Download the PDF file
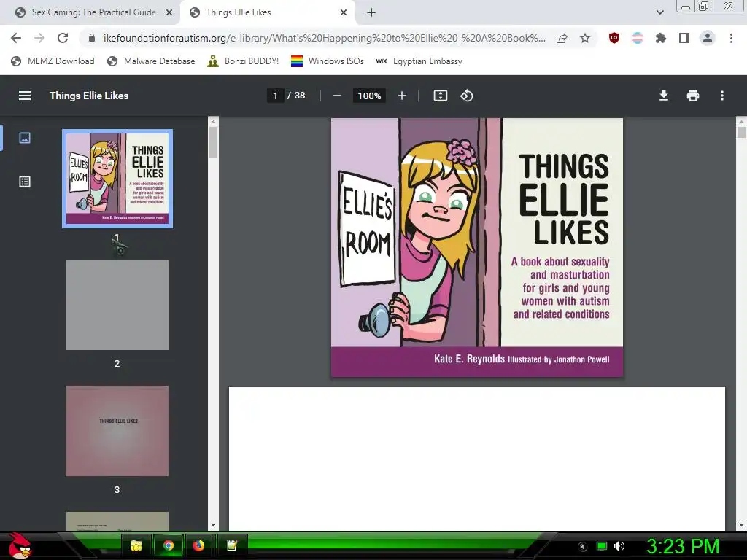This screenshot has width=747, height=560. tap(664, 96)
